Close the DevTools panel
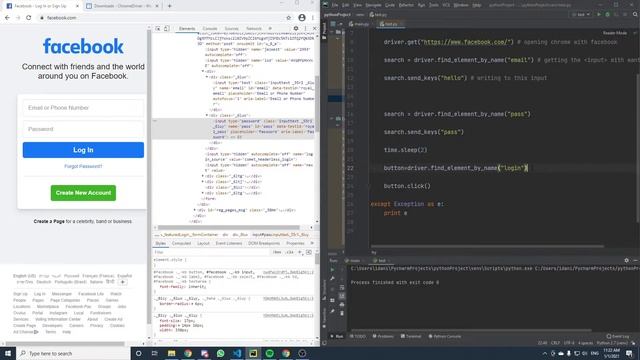The width and height of the screenshot is (640, 360). coord(314,29)
